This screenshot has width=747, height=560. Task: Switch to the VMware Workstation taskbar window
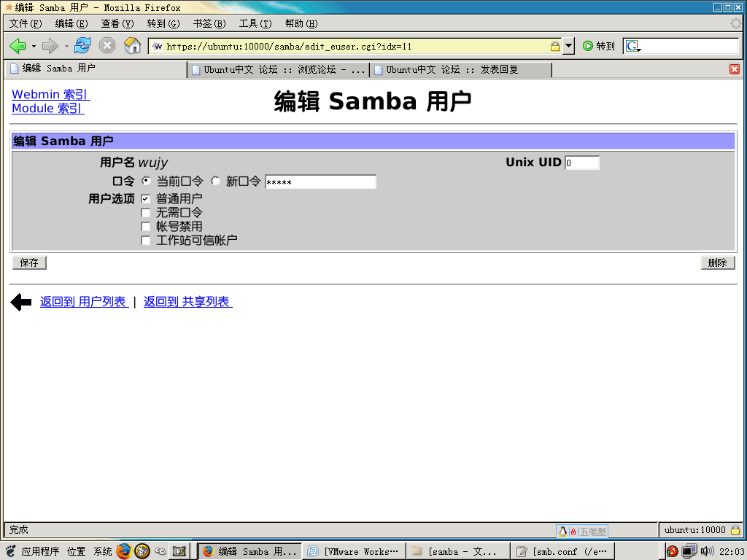[x=354, y=551]
